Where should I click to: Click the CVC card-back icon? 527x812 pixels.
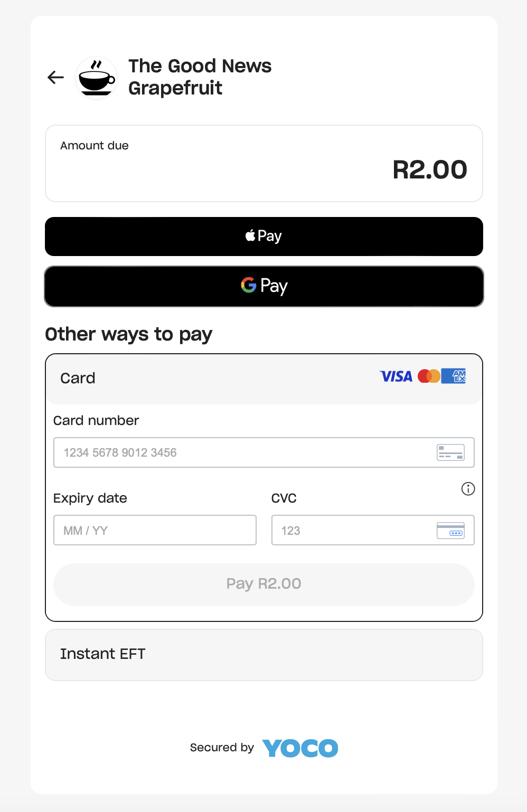(450, 530)
